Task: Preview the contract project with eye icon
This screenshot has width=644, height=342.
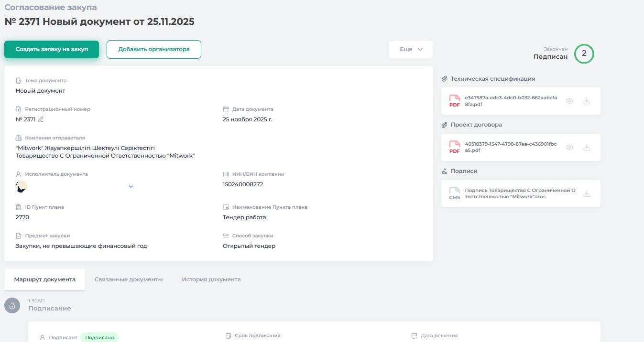Action: pyautogui.click(x=569, y=148)
